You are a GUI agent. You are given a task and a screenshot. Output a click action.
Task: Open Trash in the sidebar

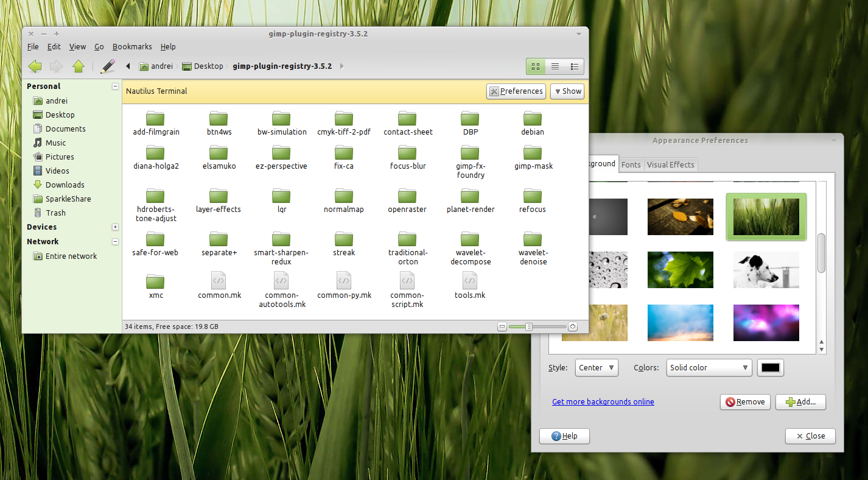pos(49,213)
